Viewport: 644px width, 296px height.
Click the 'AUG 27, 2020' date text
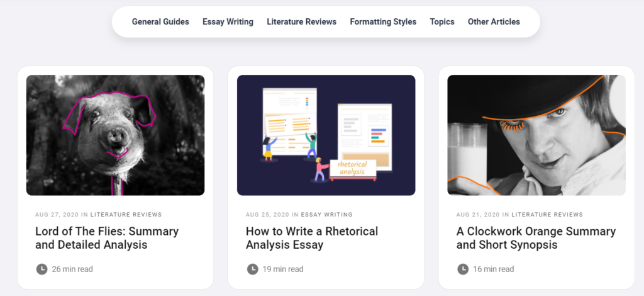click(57, 215)
